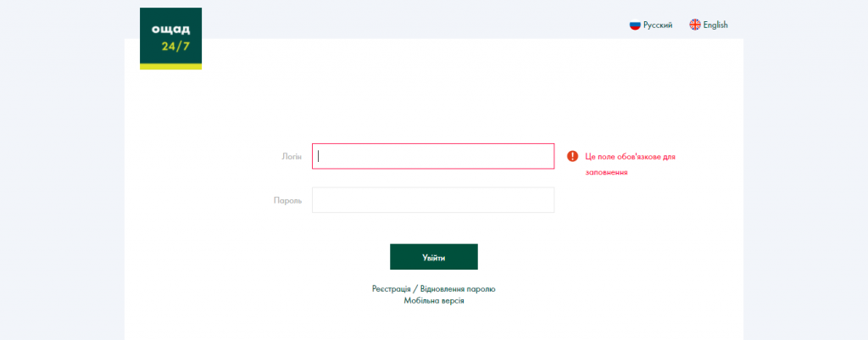868x340 pixels.
Task: Click the word заповнення in the error
Action: tap(606, 172)
